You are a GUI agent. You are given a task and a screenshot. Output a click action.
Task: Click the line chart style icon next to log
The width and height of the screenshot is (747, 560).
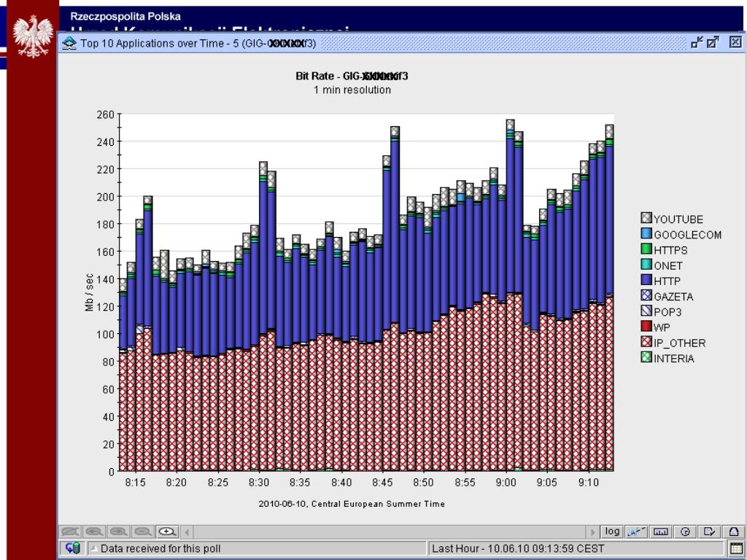[636, 532]
